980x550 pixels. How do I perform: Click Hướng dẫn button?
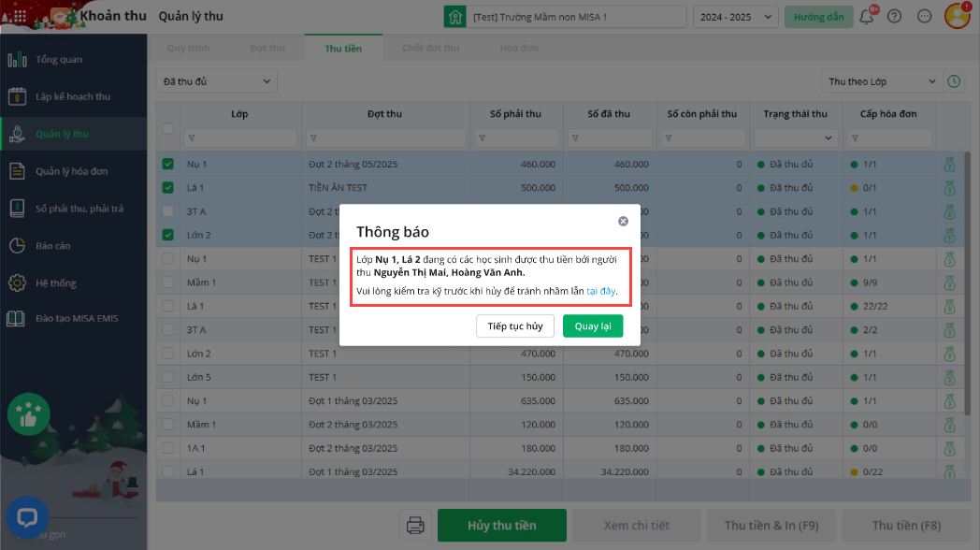(x=819, y=17)
